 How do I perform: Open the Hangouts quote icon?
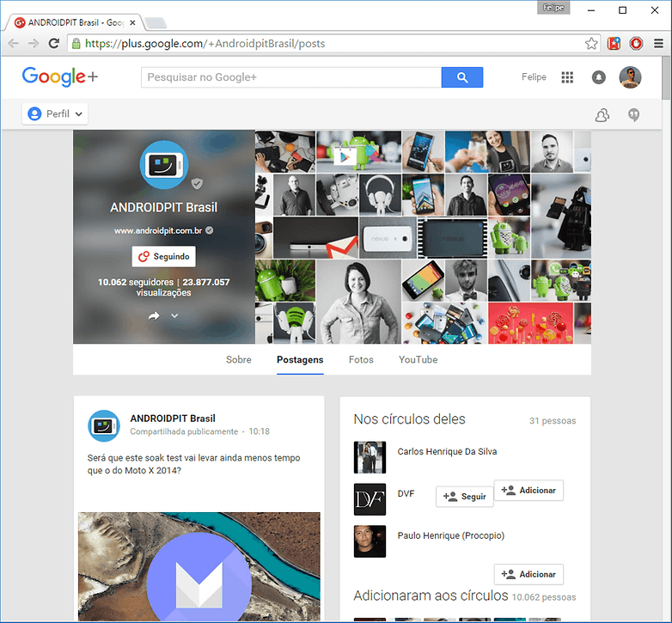[634, 115]
